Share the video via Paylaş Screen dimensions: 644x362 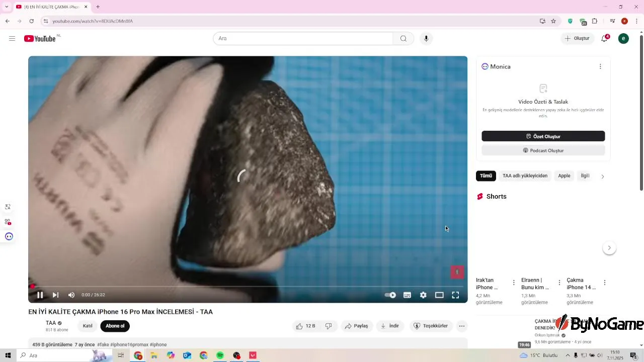coord(356,326)
